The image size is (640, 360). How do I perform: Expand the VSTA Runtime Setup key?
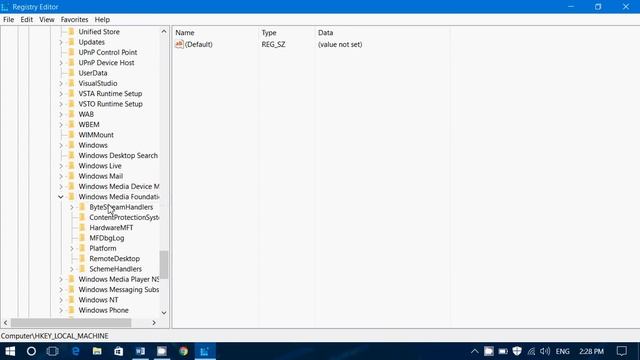[x=61, y=93]
